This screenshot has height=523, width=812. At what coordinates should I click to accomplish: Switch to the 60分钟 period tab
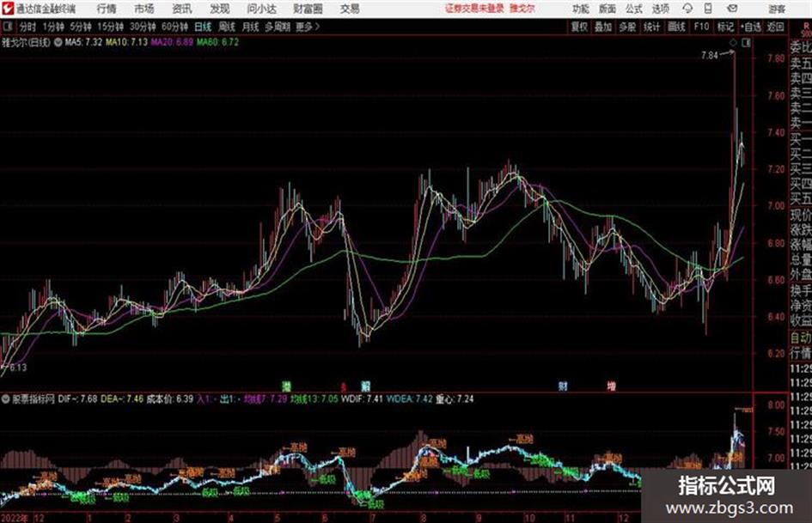174,27
